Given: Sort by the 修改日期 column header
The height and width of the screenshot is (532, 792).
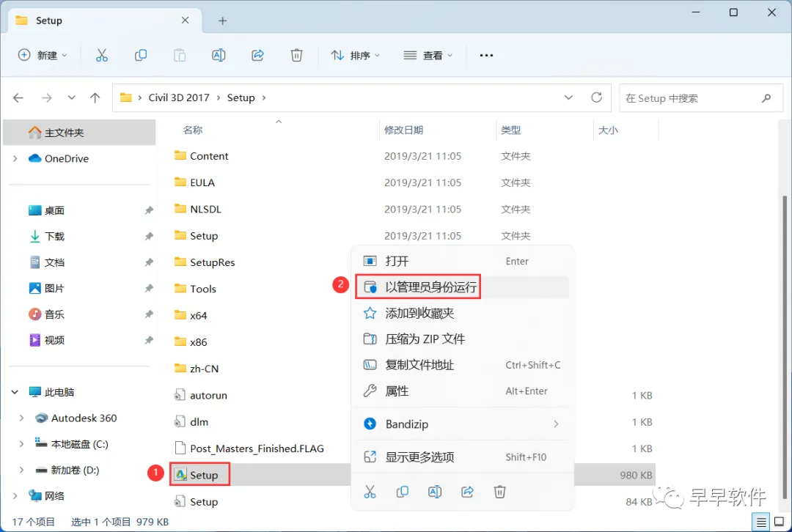Looking at the screenshot, I should pos(403,130).
